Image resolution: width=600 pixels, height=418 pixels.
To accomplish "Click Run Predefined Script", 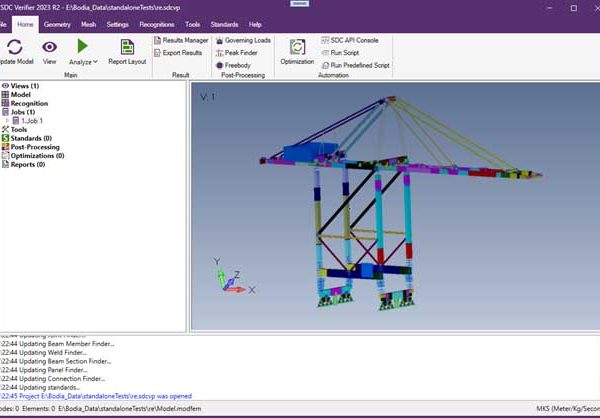I will coord(353,65).
